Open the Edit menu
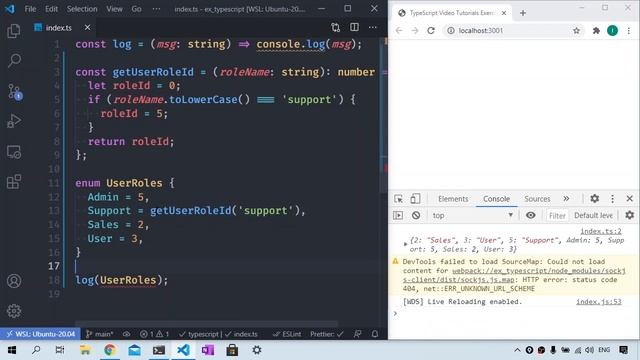 click(51, 9)
